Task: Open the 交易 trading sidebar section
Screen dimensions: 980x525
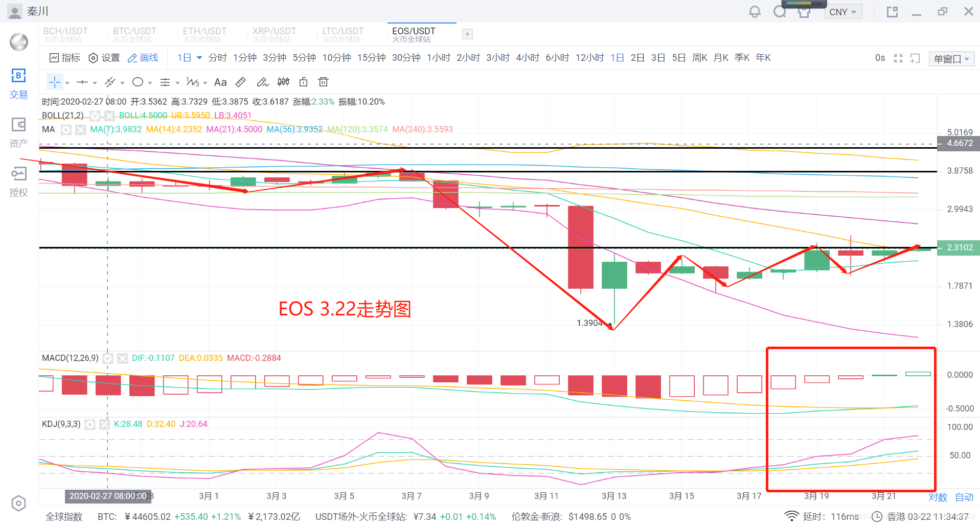Action: pyautogui.click(x=18, y=84)
